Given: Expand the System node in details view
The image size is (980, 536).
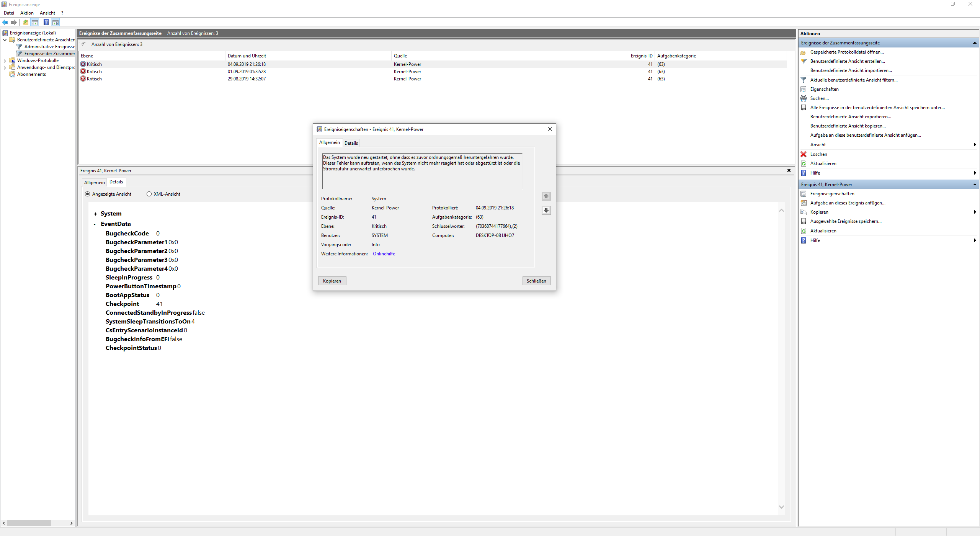Looking at the screenshot, I should point(95,214).
